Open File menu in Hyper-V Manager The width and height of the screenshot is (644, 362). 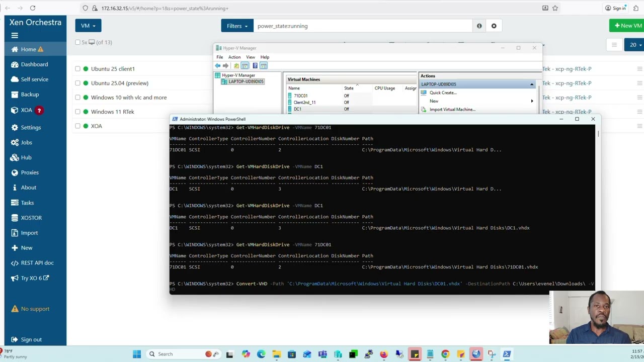tap(220, 57)
